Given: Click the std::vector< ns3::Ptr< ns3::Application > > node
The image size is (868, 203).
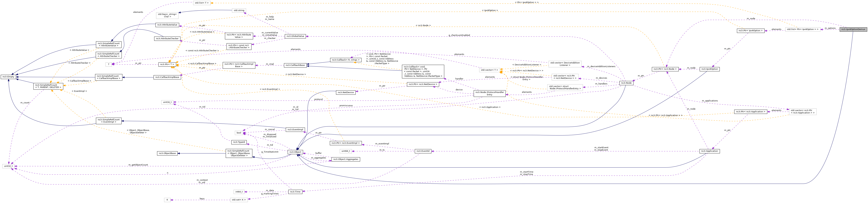Looking at the screenshot, I should pyautogui.click(x=803, y=112).
